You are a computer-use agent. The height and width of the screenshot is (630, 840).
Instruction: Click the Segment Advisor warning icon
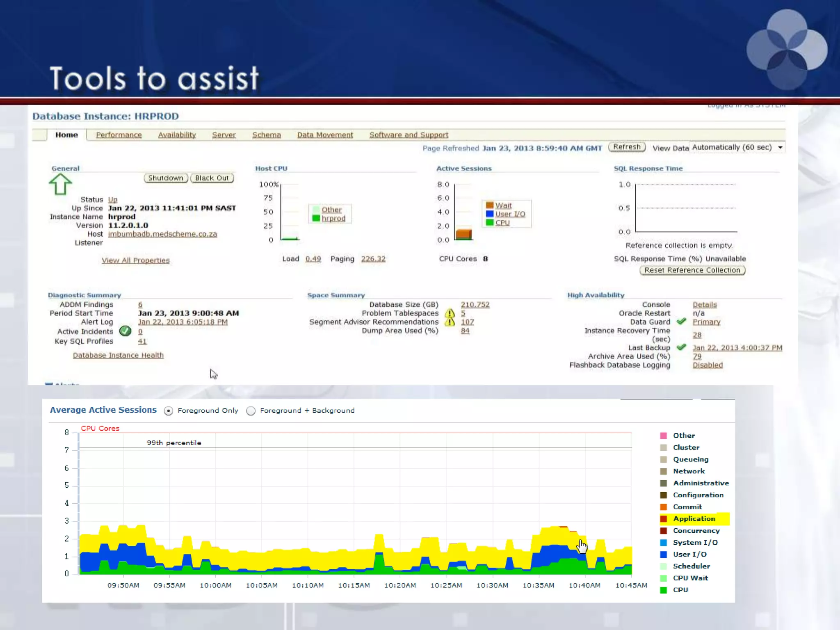click(x=450, y=322)
